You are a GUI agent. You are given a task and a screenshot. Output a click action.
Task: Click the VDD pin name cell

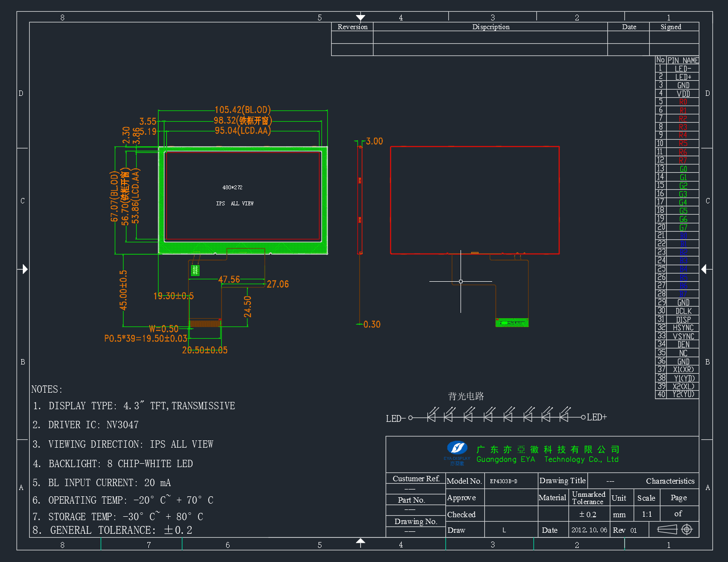pos(683,93)
